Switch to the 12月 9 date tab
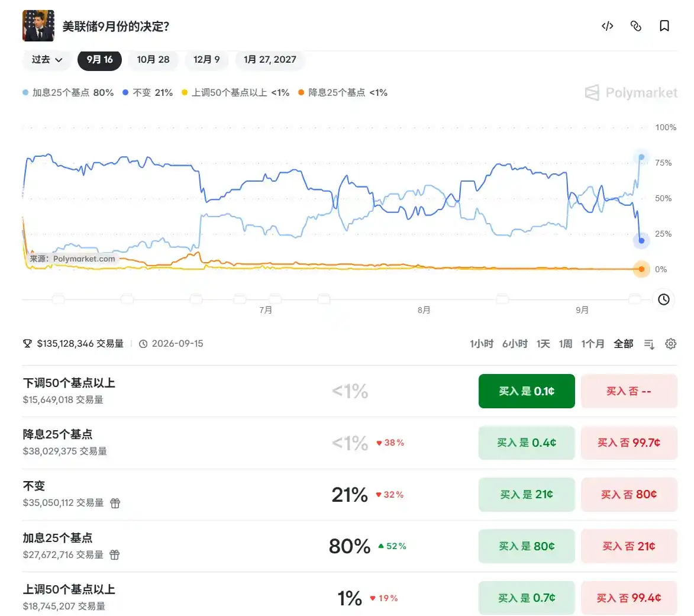 click(x=206, y=60)
